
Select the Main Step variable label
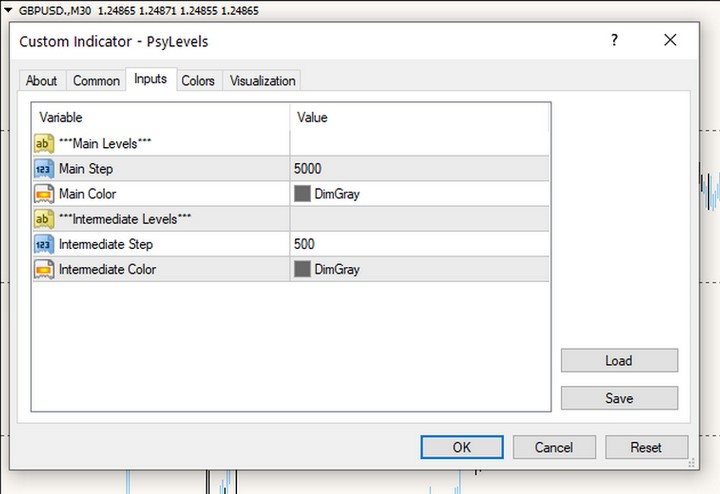pyautogui.click(x=86, y=169)
